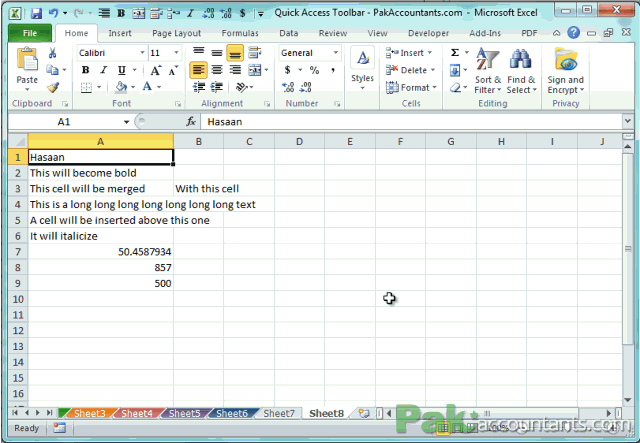Open Excel Help with question mark icon
Screen dimensions: 640x443
click(x=573, y=32)
